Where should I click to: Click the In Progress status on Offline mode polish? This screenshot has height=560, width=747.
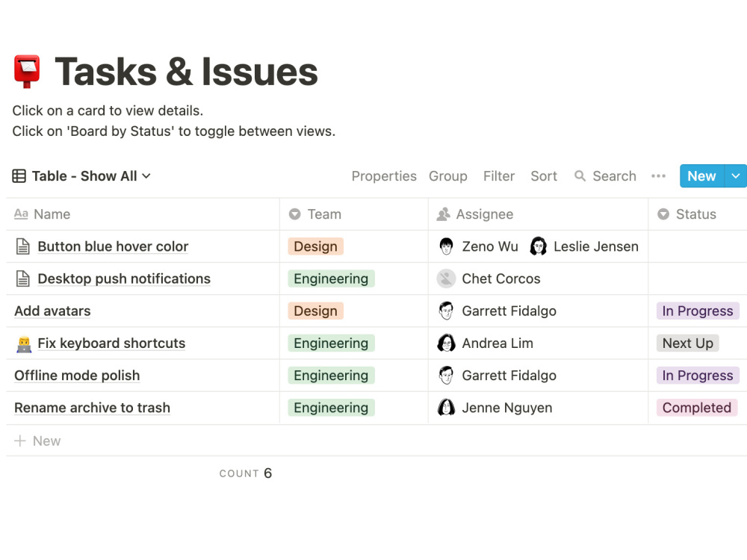coord(698,376)
